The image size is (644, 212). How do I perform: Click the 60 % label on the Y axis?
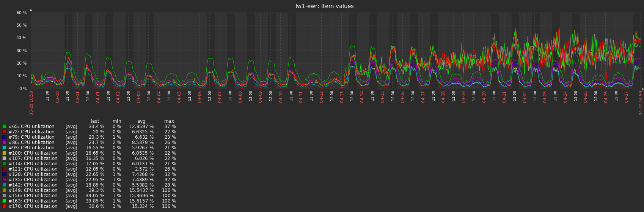click(22, 13)
